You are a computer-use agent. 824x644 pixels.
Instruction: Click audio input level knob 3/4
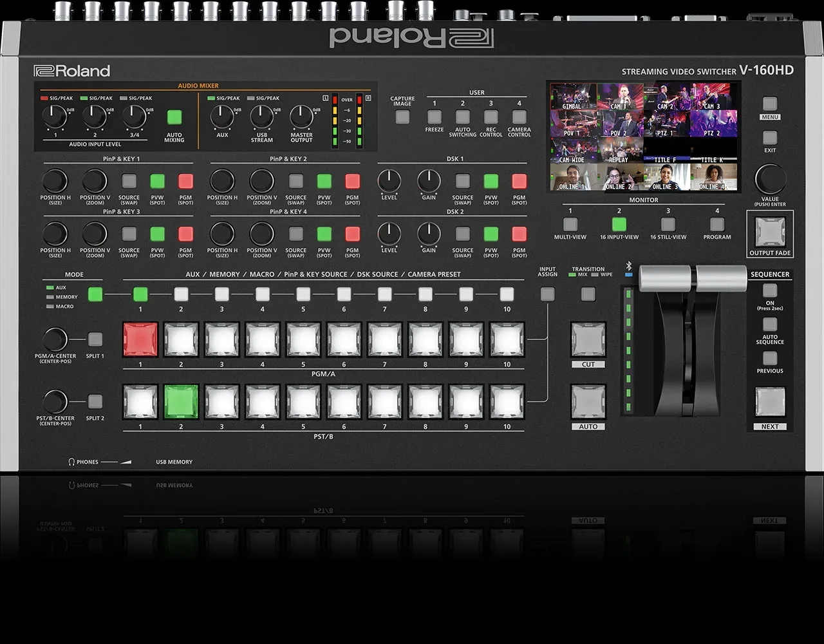point(134,117)
